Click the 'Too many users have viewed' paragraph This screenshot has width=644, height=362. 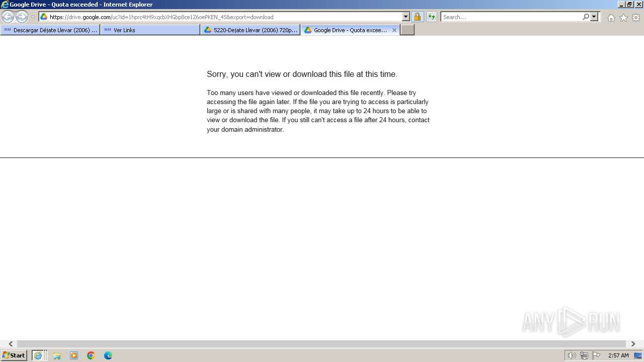(x=318, y=111)
